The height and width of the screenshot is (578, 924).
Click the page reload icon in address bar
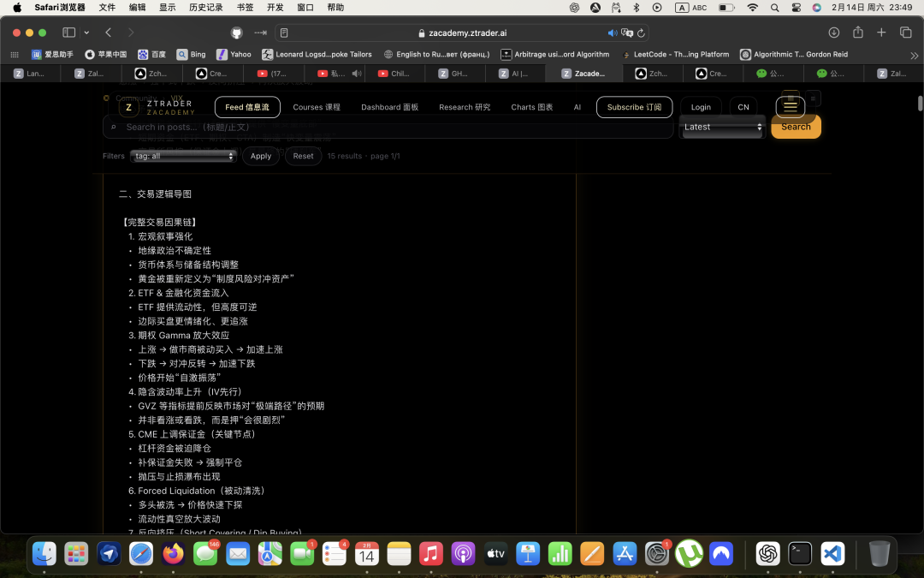click(641, 33)
